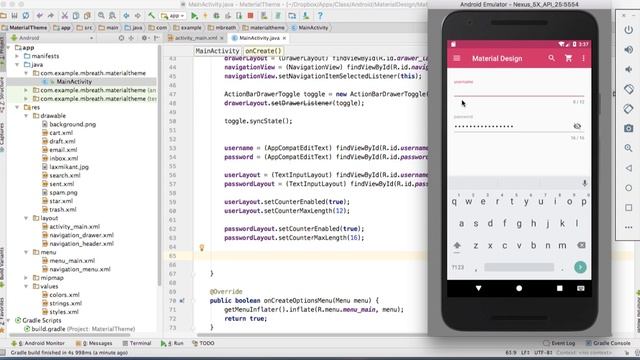Expand the mipmap folder
Viewport: 640px width, 360px height.
pos(26,278)
